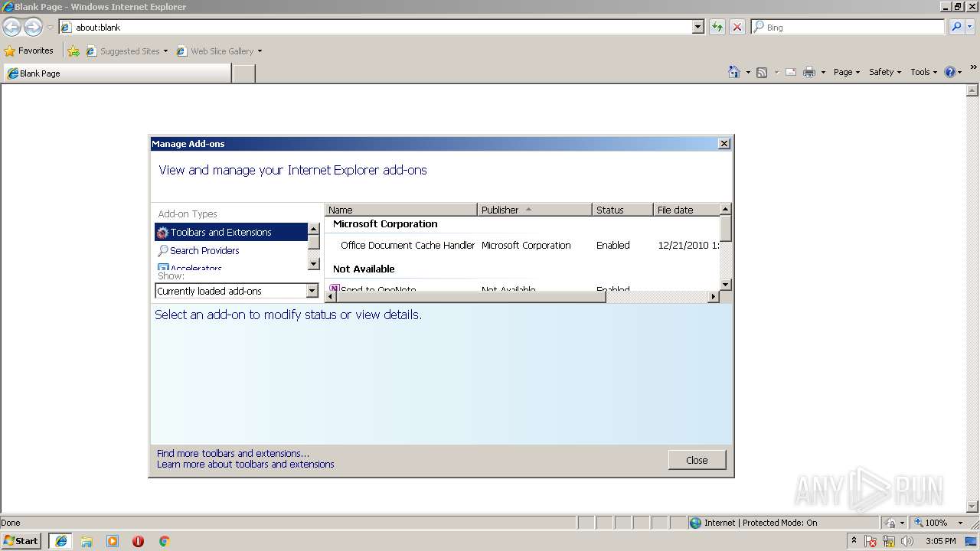This screenshot has width=980, height=551.
Task: Click the Bing search magnifier button
Action: 955,27
